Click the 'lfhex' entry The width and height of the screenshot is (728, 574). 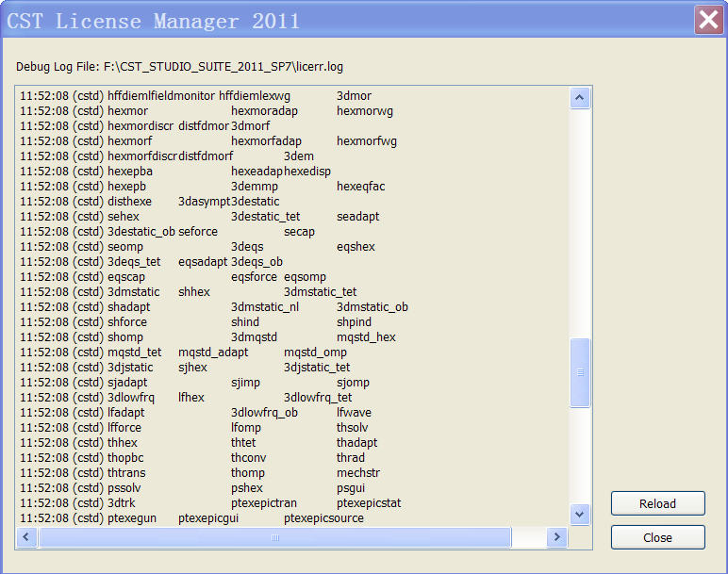click(x=191, y=398)
